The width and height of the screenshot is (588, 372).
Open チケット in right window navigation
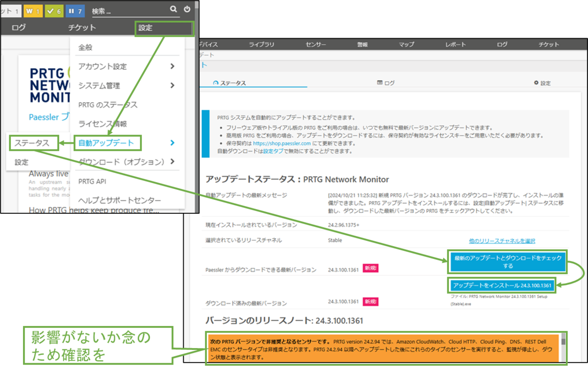point(548,45)
